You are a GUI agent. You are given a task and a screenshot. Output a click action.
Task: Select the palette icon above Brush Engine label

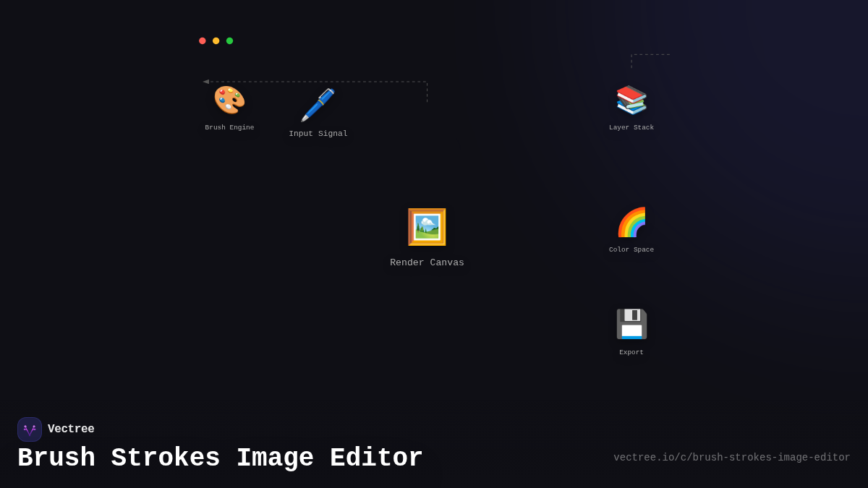tap(229, 100)
